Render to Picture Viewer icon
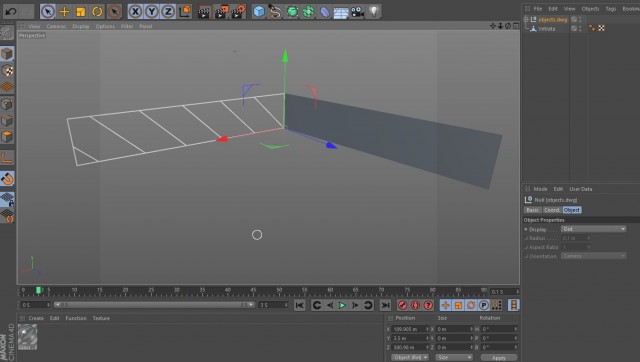This screenshot has width=640, height=362. click(221, 11)
